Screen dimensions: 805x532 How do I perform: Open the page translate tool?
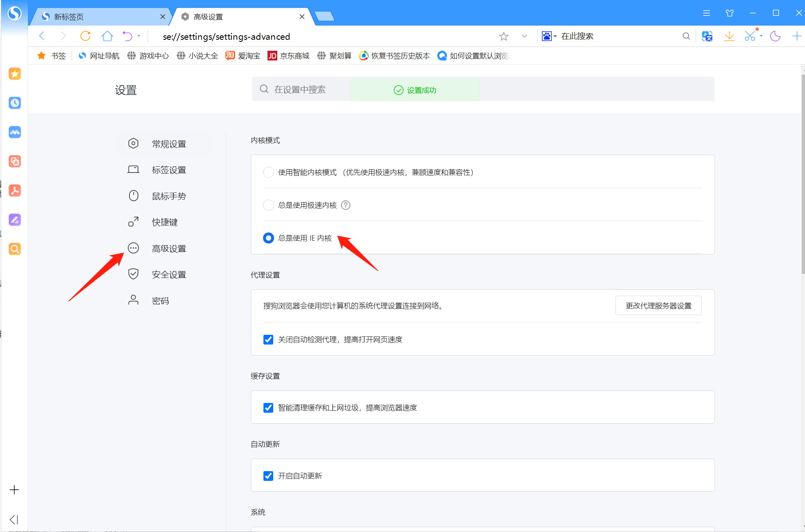point(707,36)
